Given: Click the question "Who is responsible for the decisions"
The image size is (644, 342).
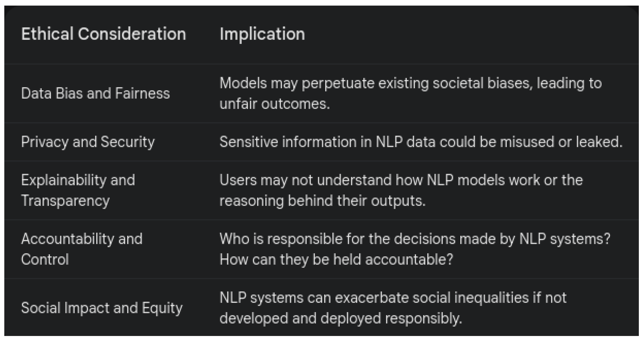Looking at the screenshot, I should point(414,239).
